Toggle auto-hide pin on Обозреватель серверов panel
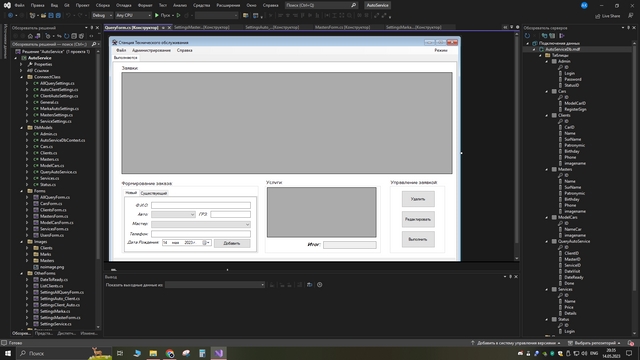The image size is (640, 360). 629,28
